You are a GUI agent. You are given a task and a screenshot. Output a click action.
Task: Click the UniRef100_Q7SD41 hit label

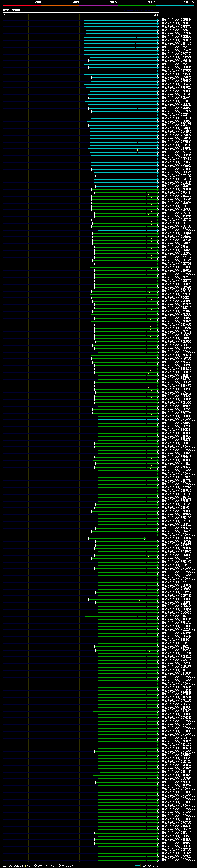[177, 311]
